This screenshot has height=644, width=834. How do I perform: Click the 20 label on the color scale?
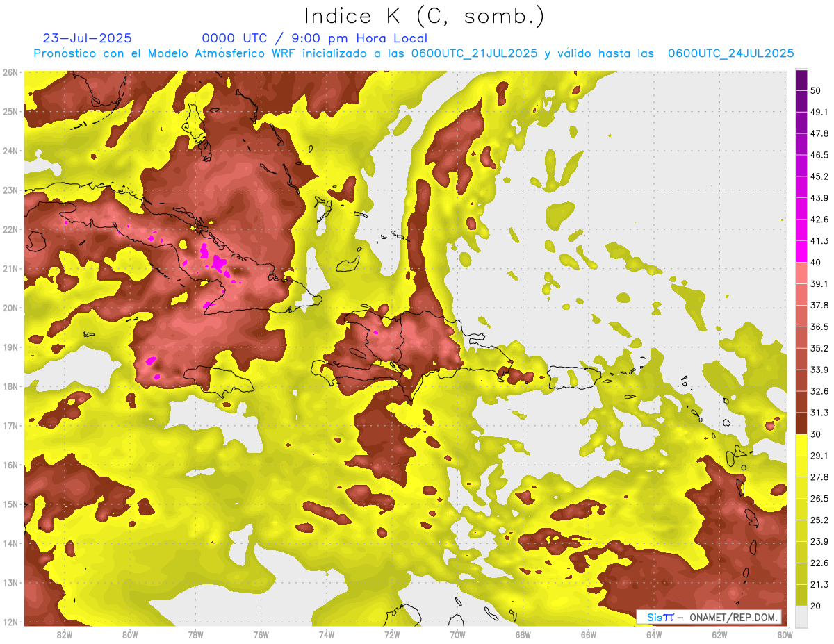tap(816, 605)
